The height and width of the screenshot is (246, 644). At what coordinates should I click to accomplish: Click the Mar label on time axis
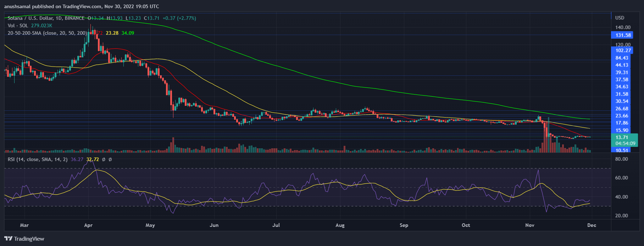[x=24, y=225]
